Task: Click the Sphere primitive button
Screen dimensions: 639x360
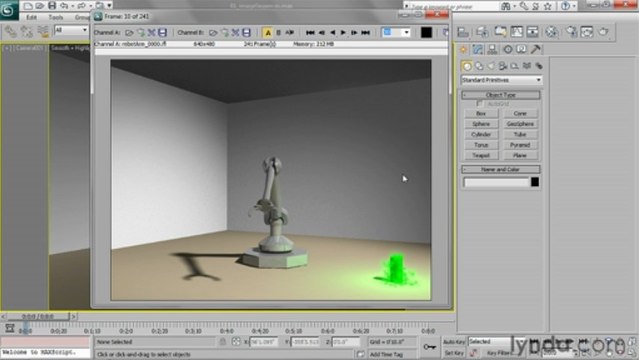Action: tap(481, 124)
